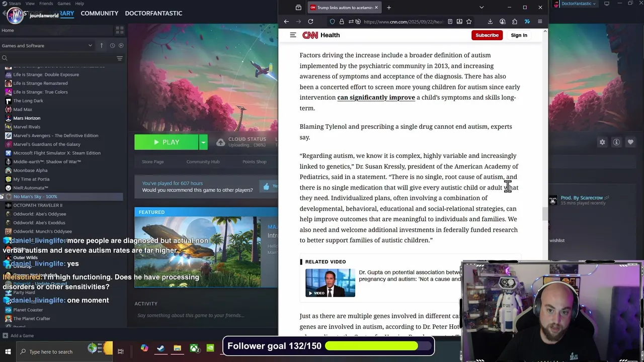This screenshot has width=644, height=362.
Task: Open Firefox account icon
Action: [x=503, y=22]
